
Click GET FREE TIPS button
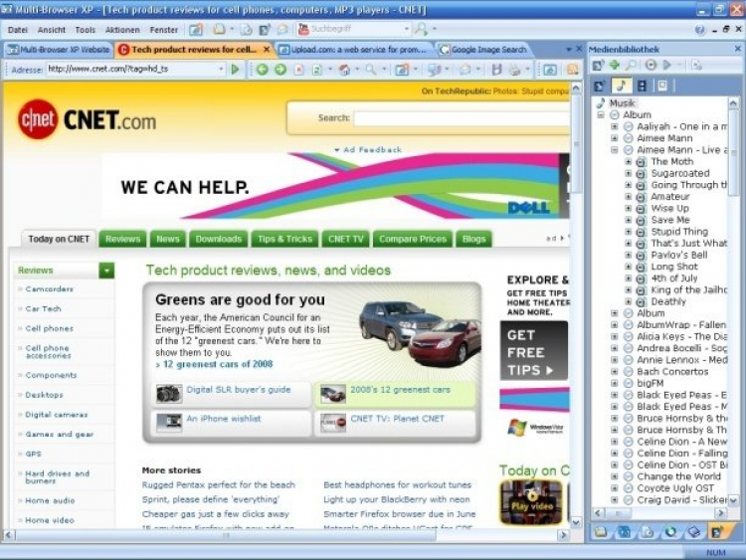pos(534,351)
